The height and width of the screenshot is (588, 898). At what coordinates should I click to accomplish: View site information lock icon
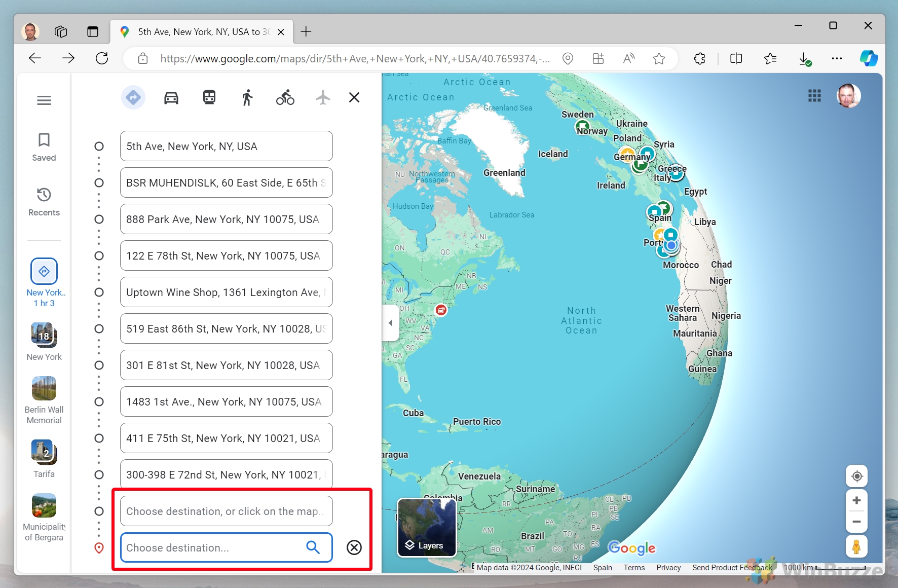143,59
